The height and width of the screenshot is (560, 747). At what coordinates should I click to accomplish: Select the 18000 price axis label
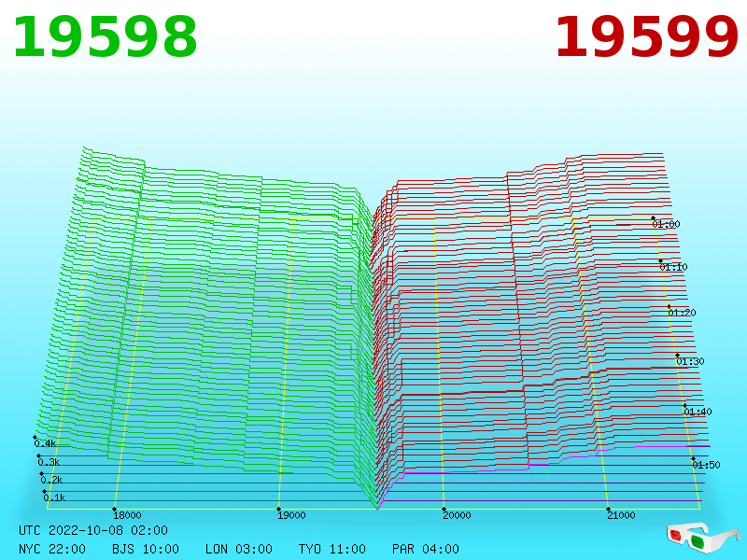[127, 515]
